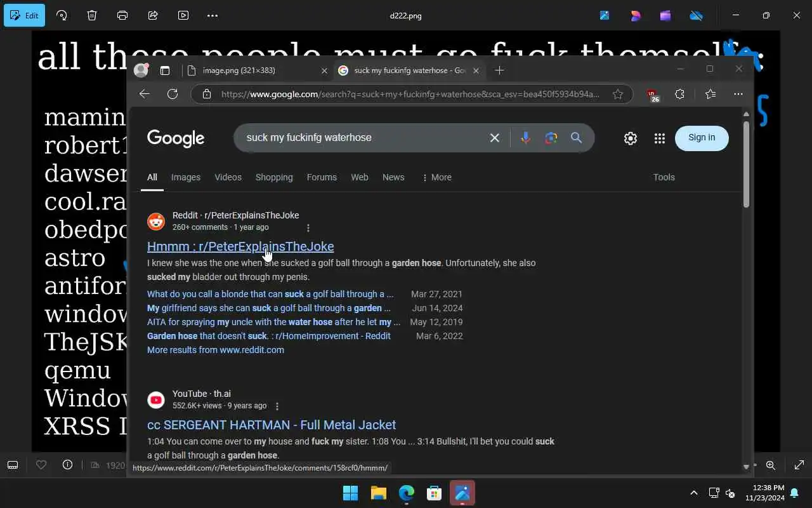Image resolution: width=812 pixels, height=508 pixels.
Task: Click the google.com address bar in pictured browser
Action: coord(410,94)
